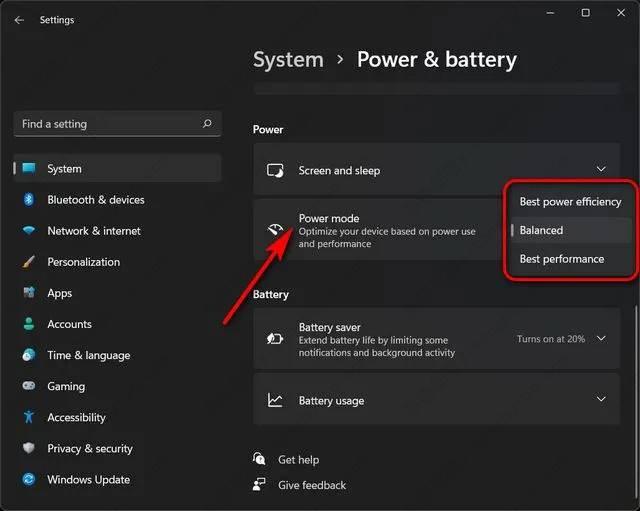Expand the Battery usage section

(601, 400)
